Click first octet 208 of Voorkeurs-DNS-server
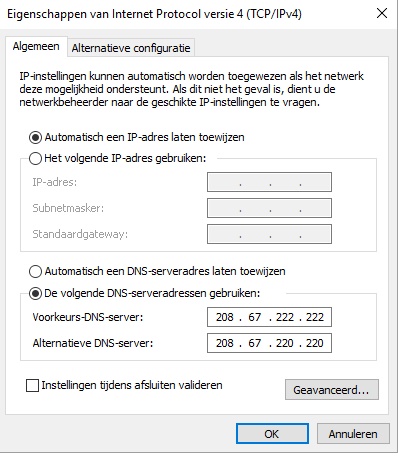The width and height of the screenshot is (398, 456). pyautogui.click(x=225, y=317)
